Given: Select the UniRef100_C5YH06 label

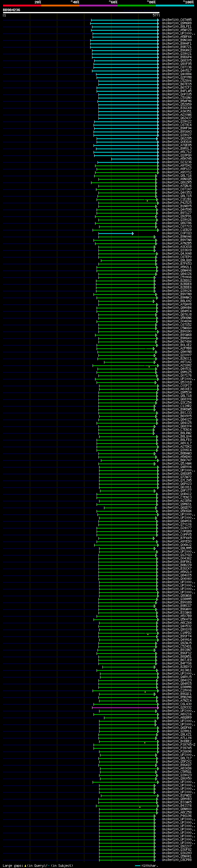Looking at the screenshot, I should (x=177, y=277).
